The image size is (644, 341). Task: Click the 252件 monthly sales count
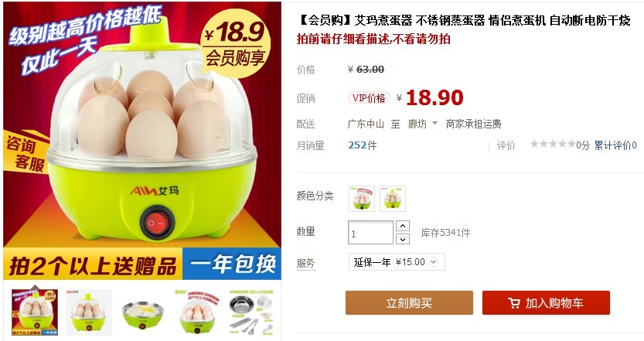pos(363,145)
